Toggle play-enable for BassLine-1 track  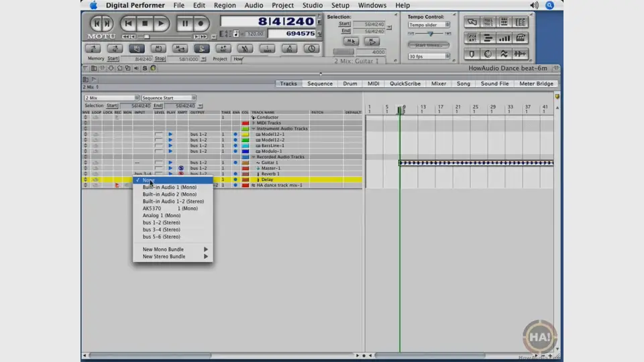(170, 145)
